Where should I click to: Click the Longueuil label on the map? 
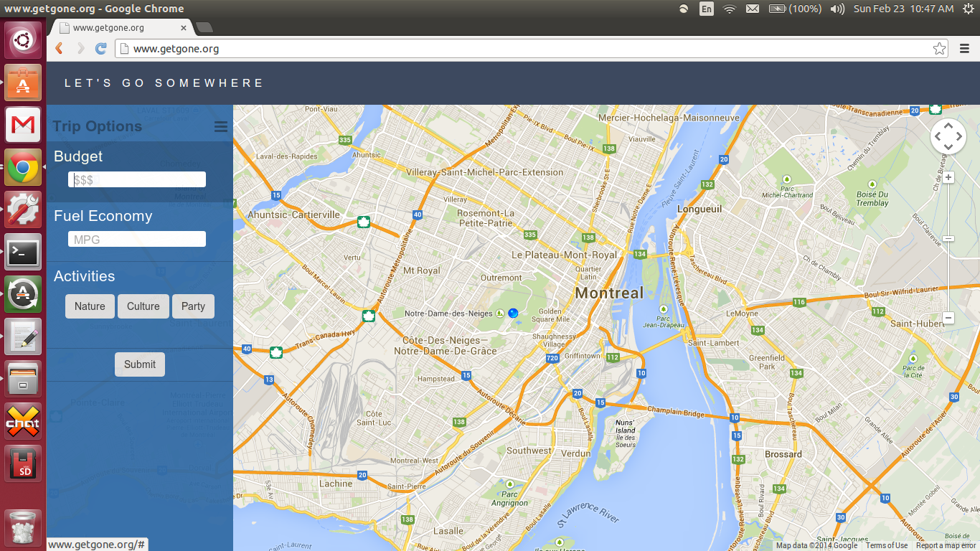[699, 209]
